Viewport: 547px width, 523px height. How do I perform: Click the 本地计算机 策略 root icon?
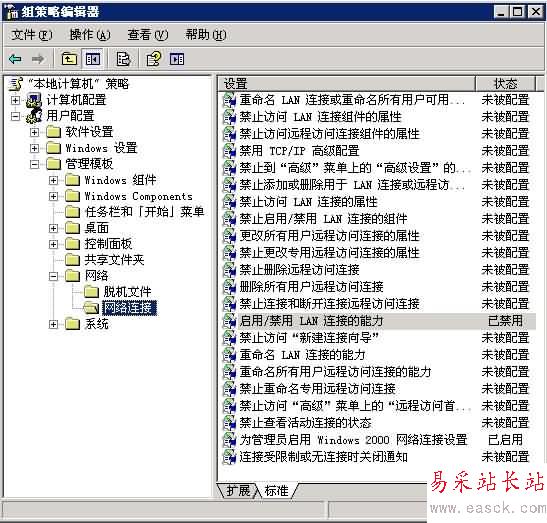tap(16, 84)
